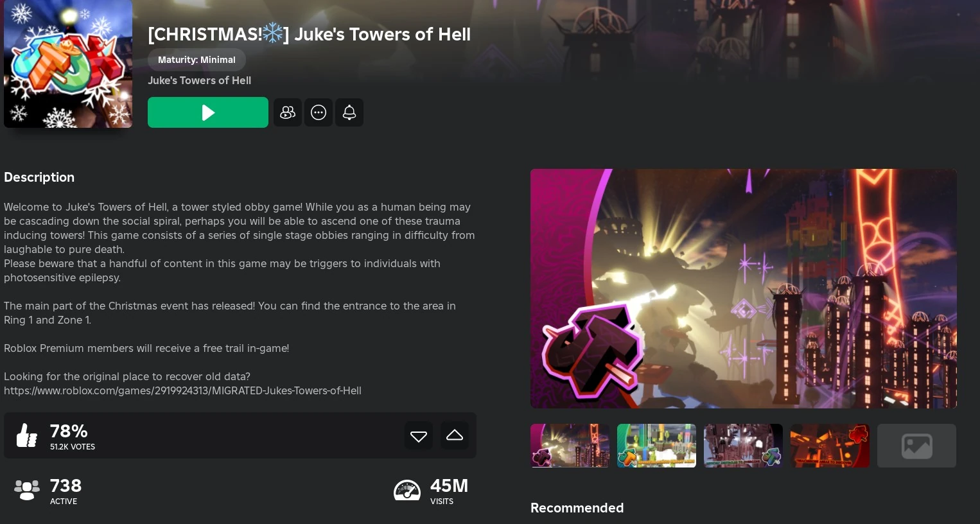Image resolution: width=980 pixels, height=524 pixels.
Task: Click the large game preview image
Action: click(x=744, y=288)
